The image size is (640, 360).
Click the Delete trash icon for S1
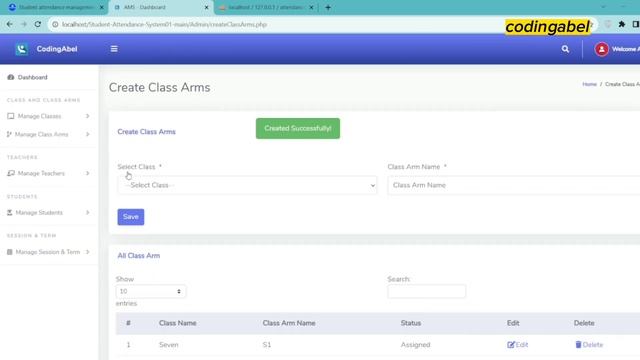coord(578,345)
